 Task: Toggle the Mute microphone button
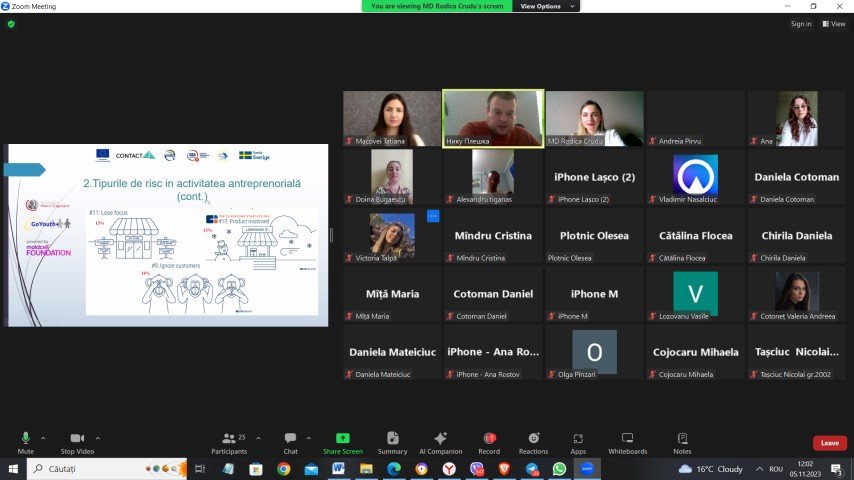[x=25, y=443]
